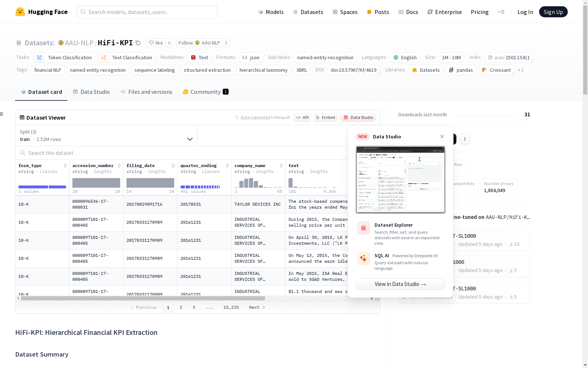Sort by form_type column
The image size is (588, 368).
click(65, 166)
